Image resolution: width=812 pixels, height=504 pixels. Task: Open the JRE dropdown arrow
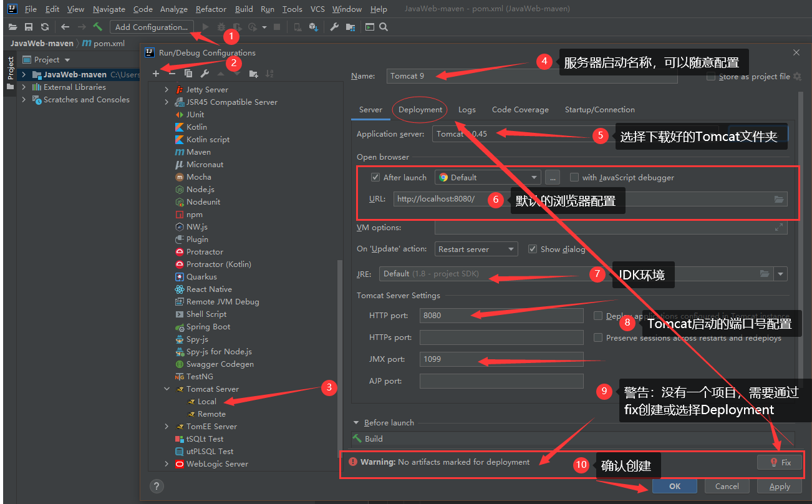[x=781, y=274]
